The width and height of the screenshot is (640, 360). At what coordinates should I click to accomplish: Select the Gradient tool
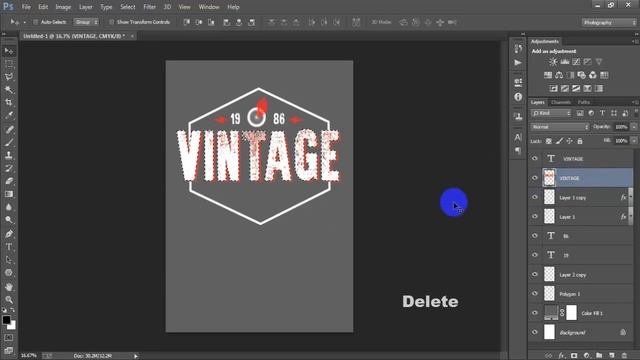coord(9,194)
